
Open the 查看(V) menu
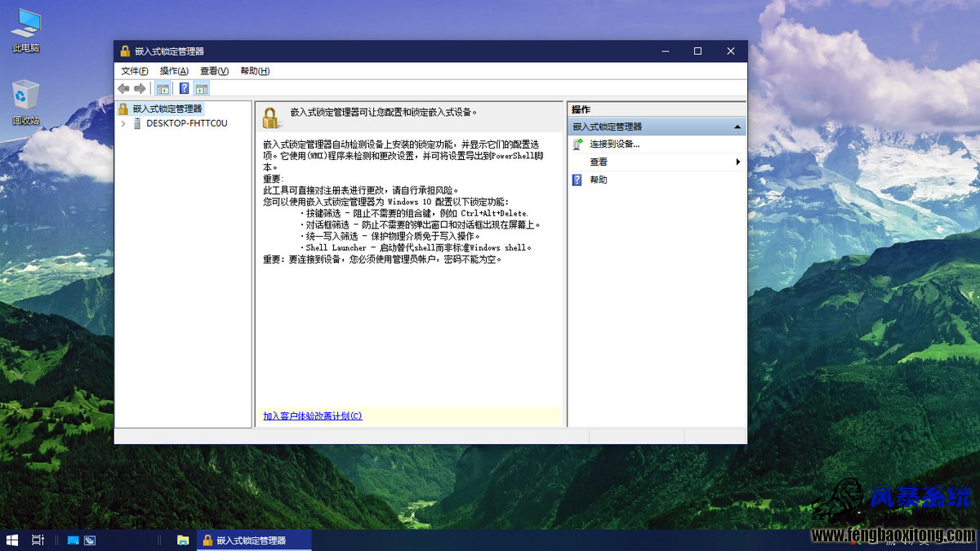[214, 71]
